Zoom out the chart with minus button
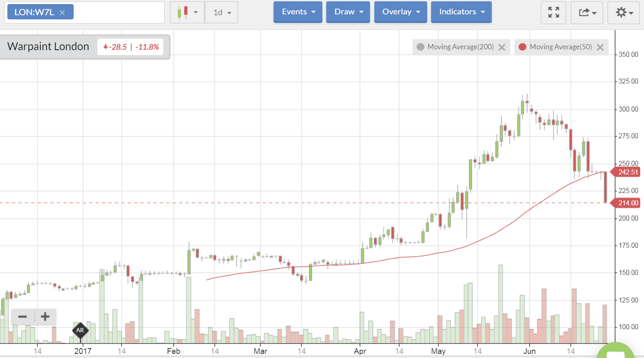The image size is (644, 358). 23,316
